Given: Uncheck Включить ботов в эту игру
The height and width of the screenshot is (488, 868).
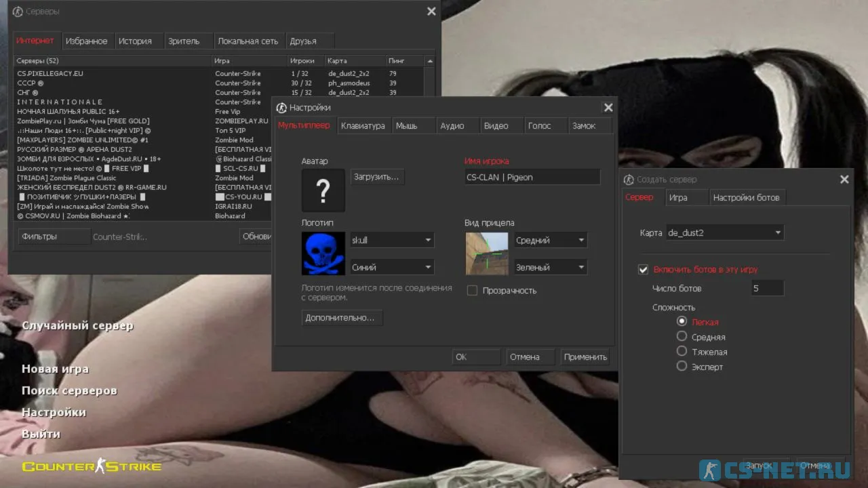Looking at the screenshot, I should (644, 270).
